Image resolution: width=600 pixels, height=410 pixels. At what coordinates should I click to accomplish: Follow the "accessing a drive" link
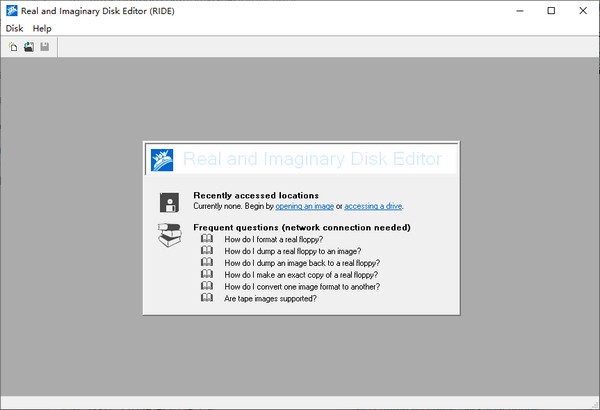coord(373,206)
